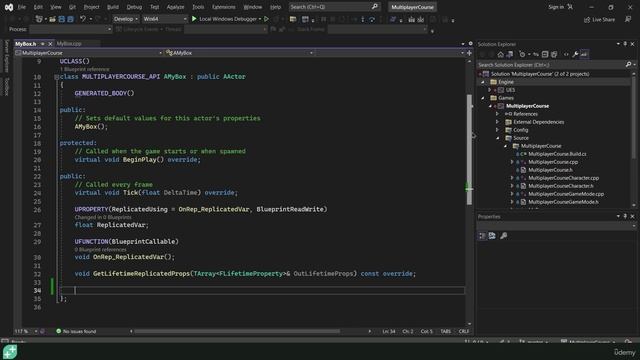Click the Visual Studio logo icon
This screenshot has height=360, width=640.
pos(9,7)
